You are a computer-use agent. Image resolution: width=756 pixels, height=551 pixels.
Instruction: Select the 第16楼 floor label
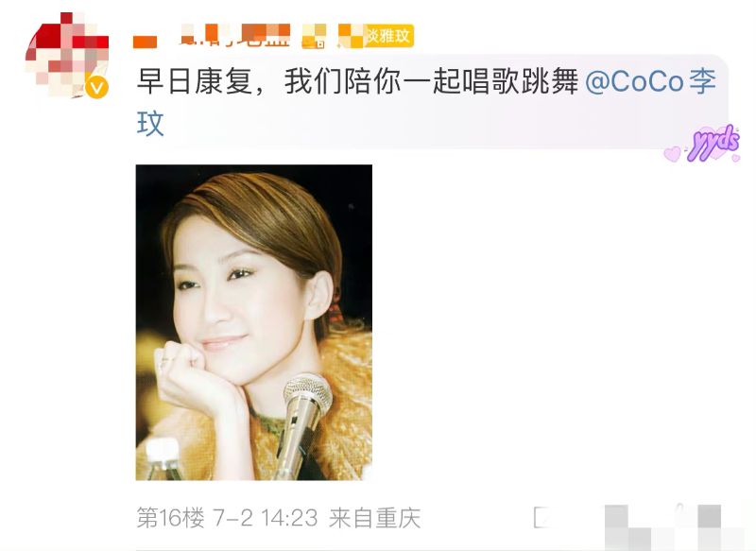[170, 518]
